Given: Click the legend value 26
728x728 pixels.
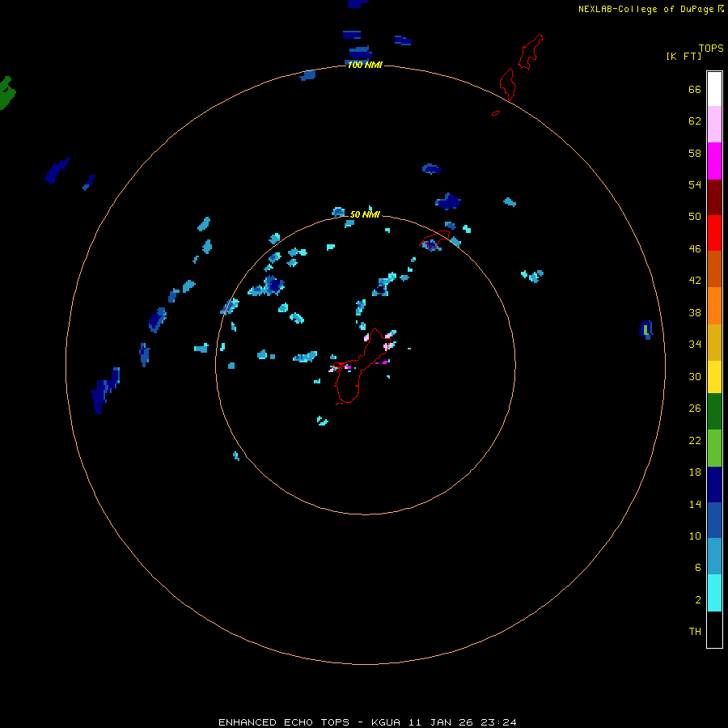Looking at the screenshot, I should pos(695,408).
